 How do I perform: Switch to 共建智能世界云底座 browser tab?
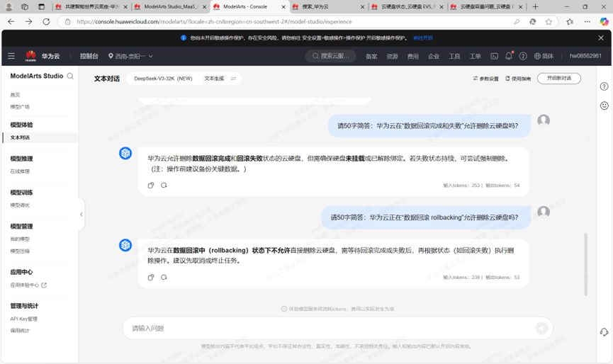tap(91, 6)
